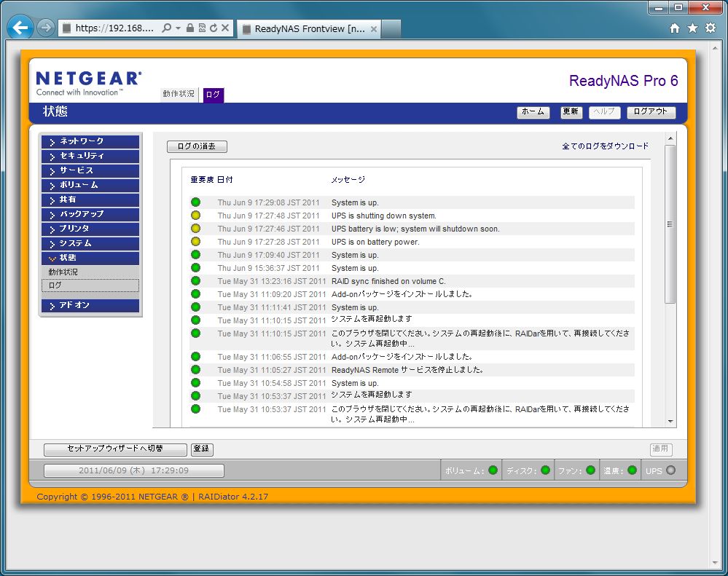Expand the セキュリティ sidebar section

pos(90,156)
